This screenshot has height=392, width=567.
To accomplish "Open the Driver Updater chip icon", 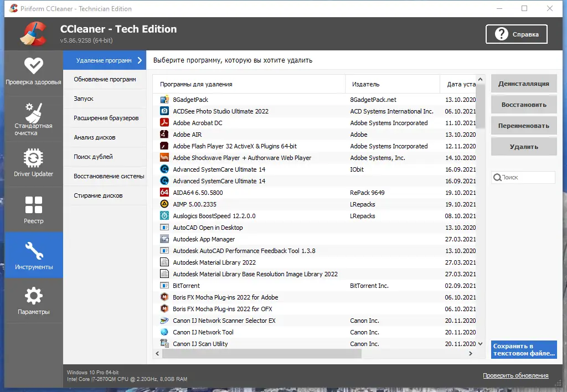I will tap(33, 159).
